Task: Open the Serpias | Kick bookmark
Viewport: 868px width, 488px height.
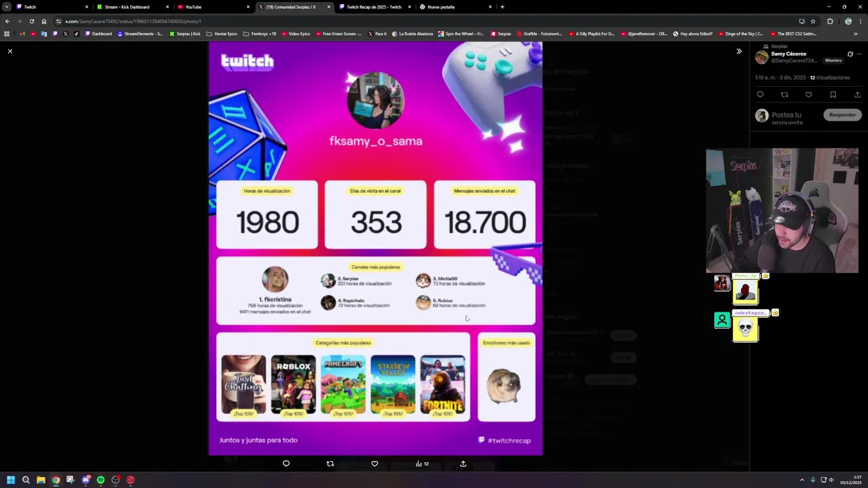Action: 185,34
